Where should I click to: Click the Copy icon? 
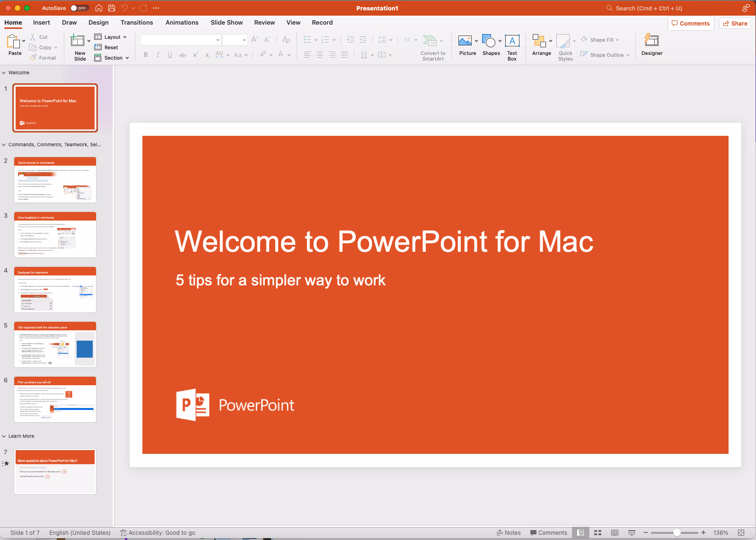pyautogui.click(x=33, y=47)
